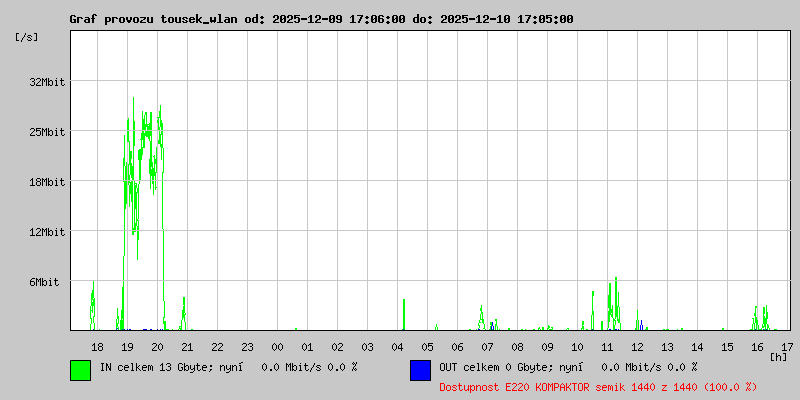Click the '02' hour label on x-axis
The width and height of the screenshot is (800, 400).
(x=337, y=347)
